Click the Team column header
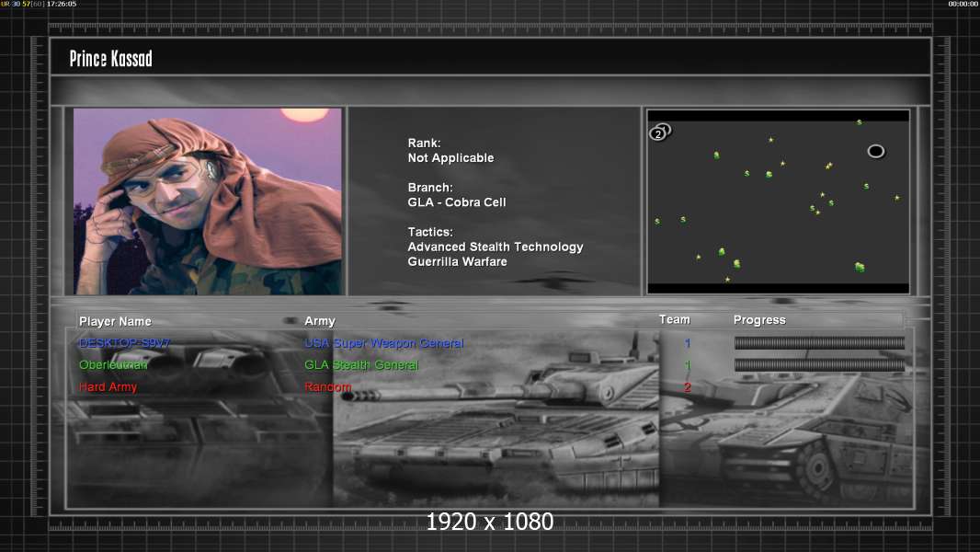This screenshot has height=552, width=980. click(x=675, y=319)
